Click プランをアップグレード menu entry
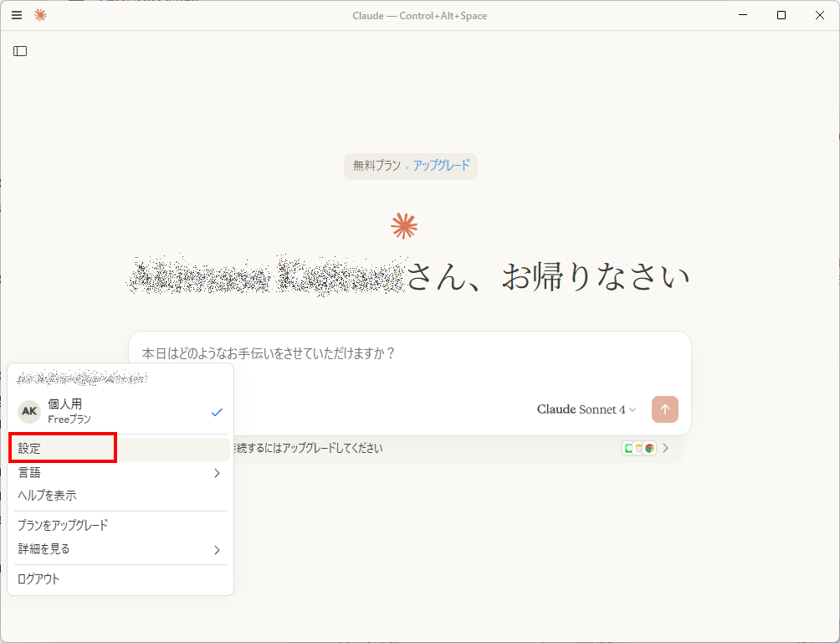The width and height of the screenshot is (840, 643). point(120,525)
